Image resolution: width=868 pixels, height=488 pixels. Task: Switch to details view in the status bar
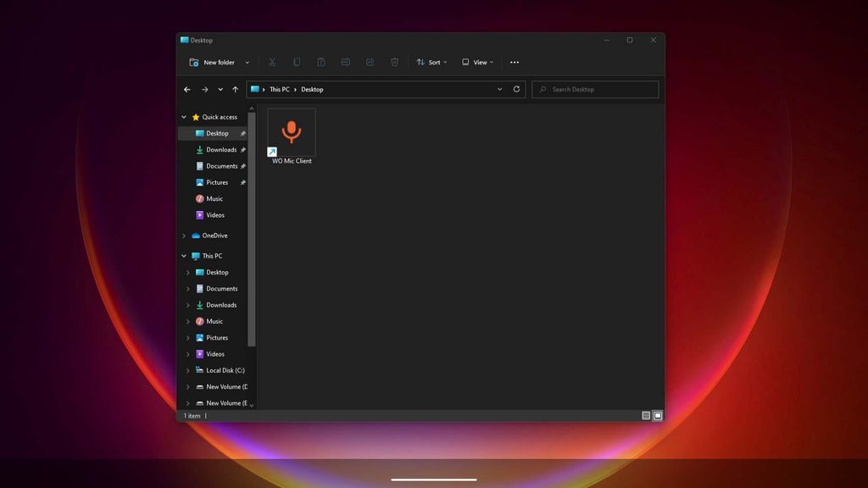[645, 415]
